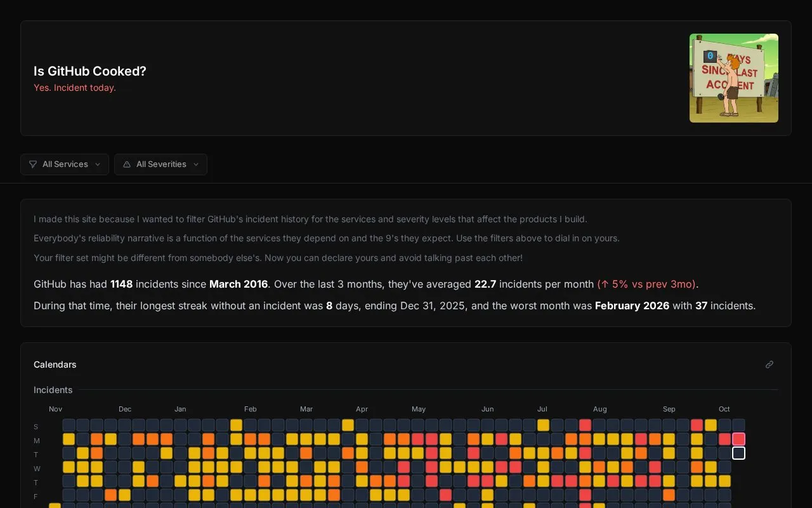This screenshot has width=812, height=508.
Task: Click the "February 2026" worst month text
Action: coord(632,305)
